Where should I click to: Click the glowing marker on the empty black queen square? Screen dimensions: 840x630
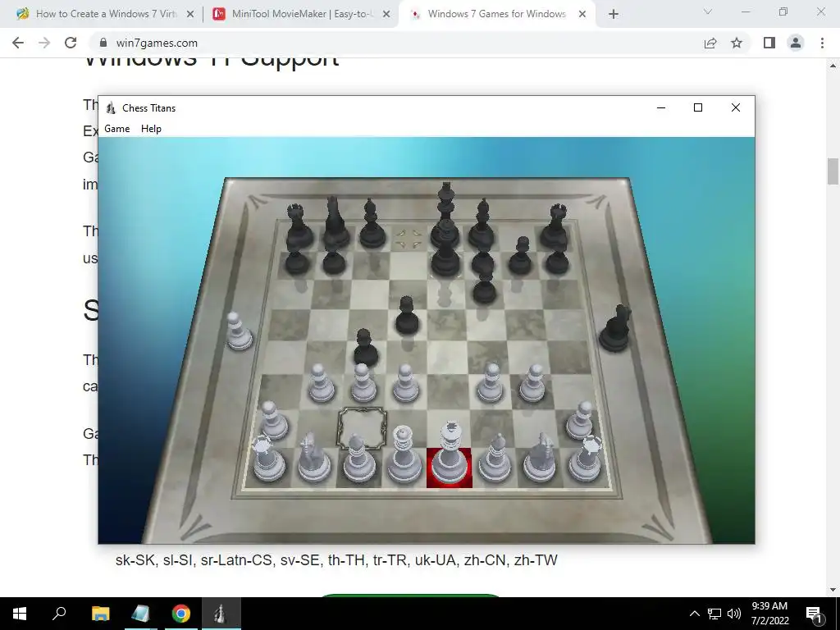coord(409,238)
